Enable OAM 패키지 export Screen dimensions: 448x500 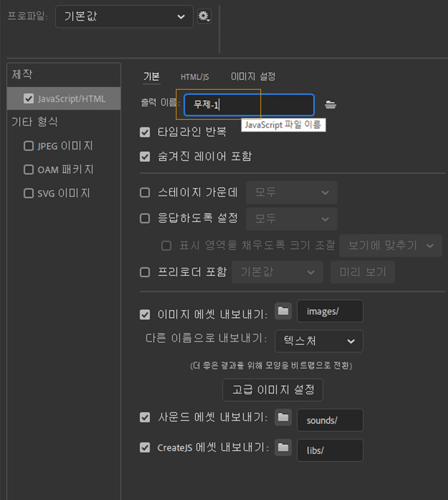click(x=28, y=169)
